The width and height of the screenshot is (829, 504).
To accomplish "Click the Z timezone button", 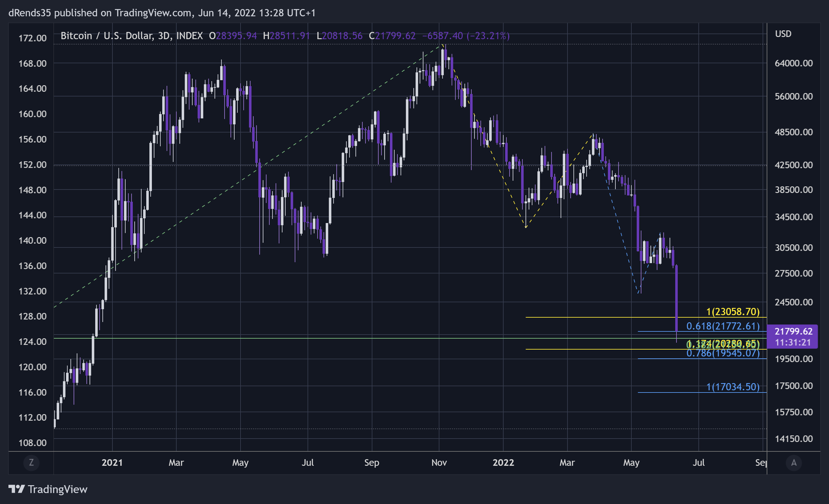I will click(31, 463).
